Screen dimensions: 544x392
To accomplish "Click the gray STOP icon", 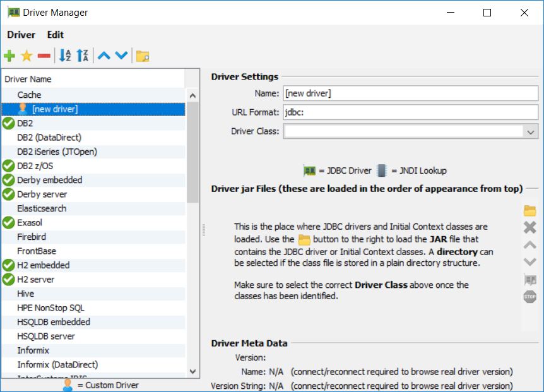I will (529, 297).
